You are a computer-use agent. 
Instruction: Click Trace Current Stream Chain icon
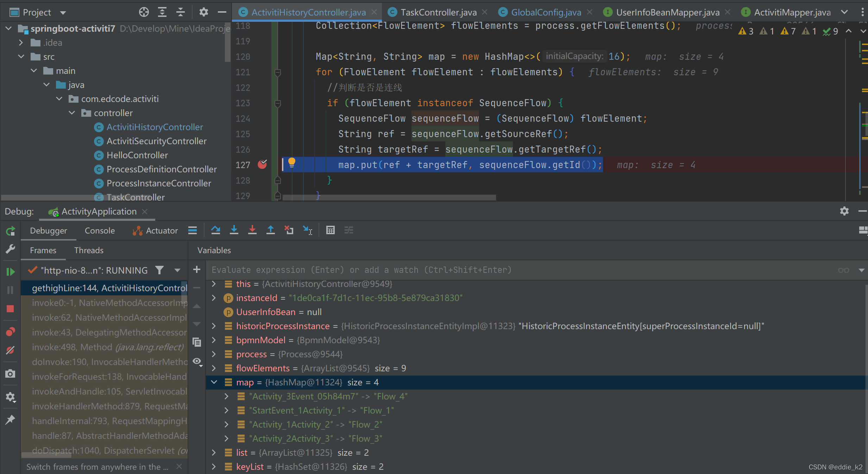(x=348, y=230)
